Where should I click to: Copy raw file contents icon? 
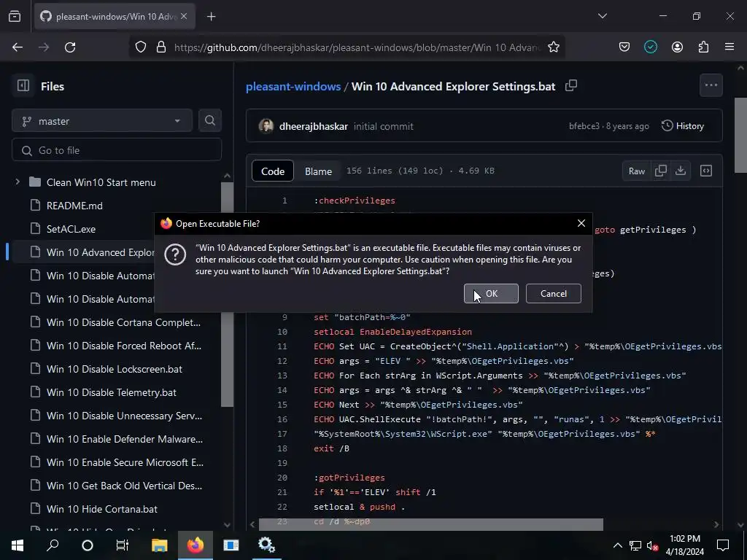[660, 171]
